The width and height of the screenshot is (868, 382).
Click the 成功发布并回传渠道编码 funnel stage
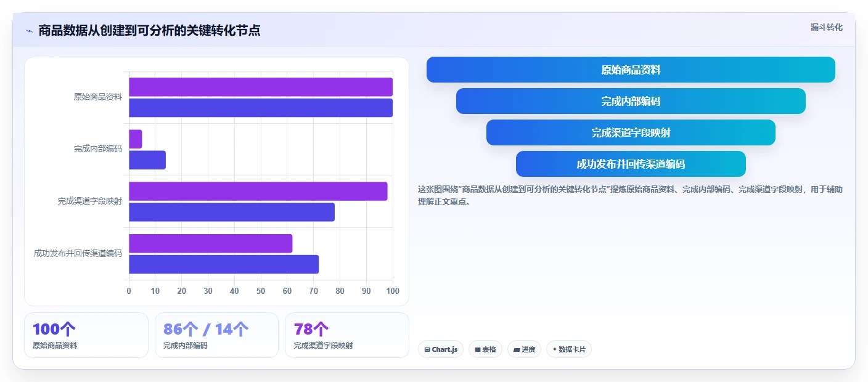click(x=631, y=164)
